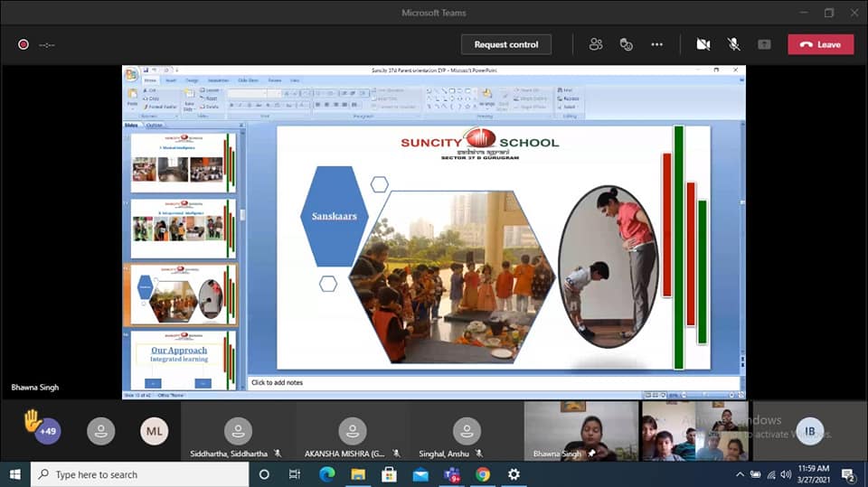Close the slide thumbnails pane
Screen dimensions: 868x487
pos(241,125)
